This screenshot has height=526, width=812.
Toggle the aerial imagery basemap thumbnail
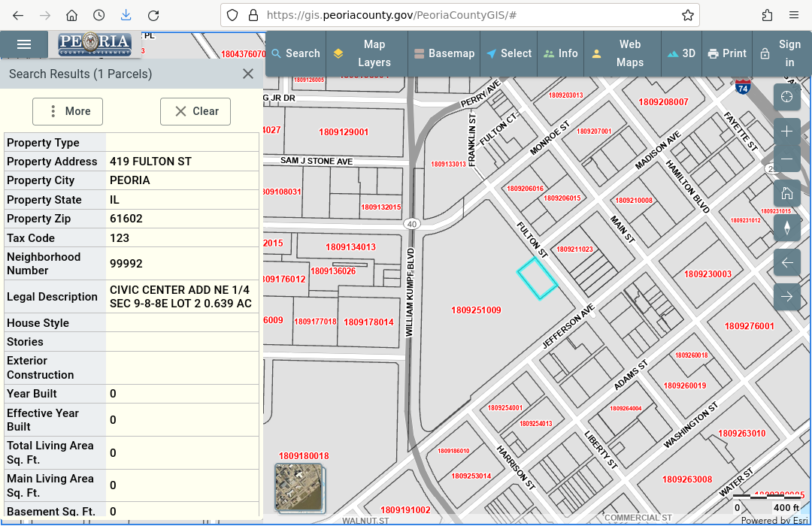298,488
